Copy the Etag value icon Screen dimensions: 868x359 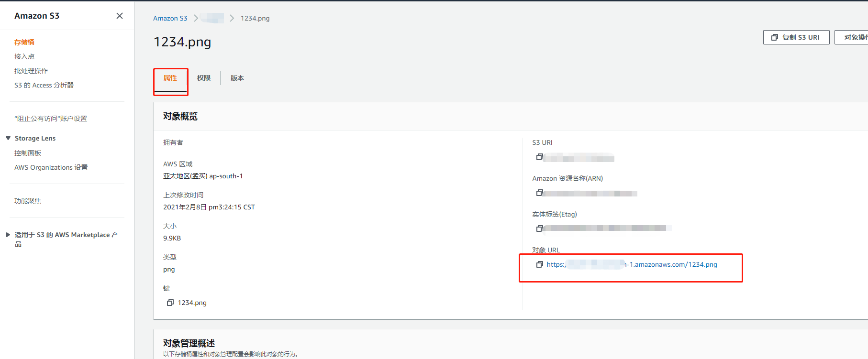539,228
